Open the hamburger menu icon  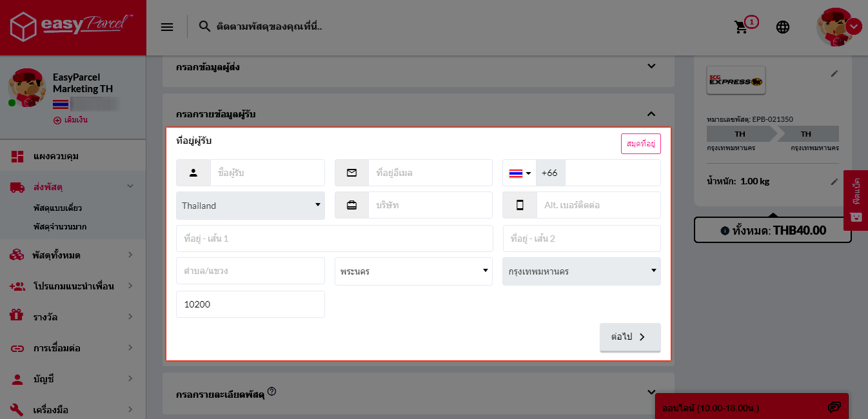click(x=167, y=26)
